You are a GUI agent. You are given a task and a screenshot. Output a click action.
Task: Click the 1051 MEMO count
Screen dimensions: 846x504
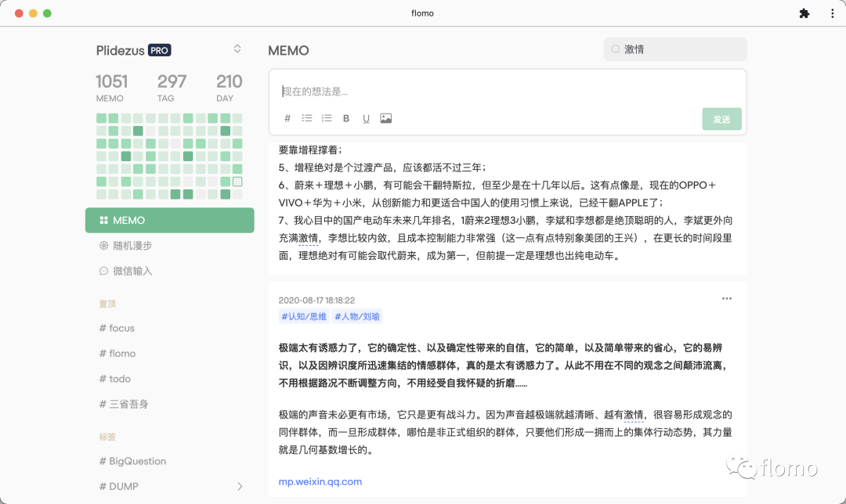111,88
